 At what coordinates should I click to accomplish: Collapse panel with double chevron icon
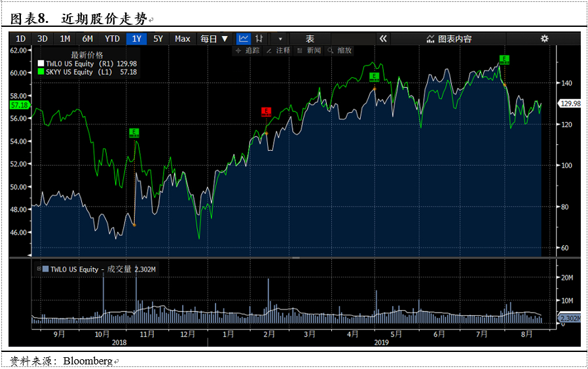coord(383,39)
